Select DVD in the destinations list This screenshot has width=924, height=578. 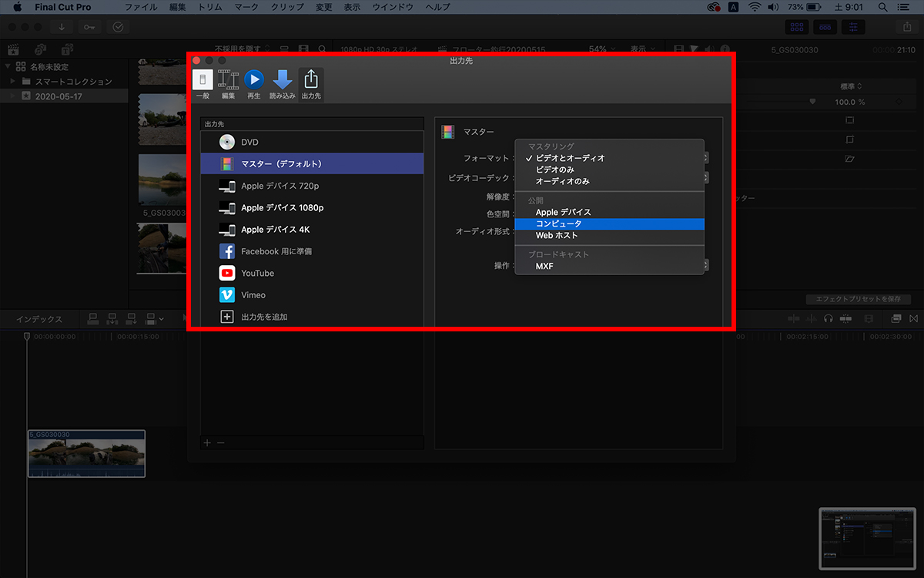249,143
